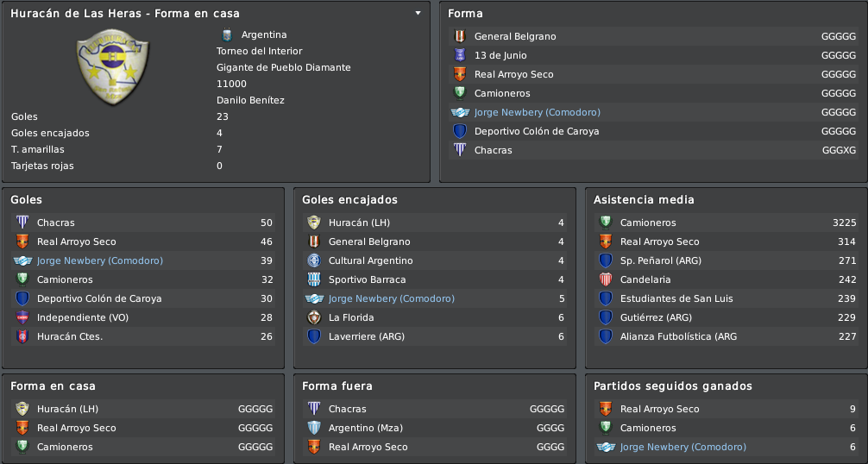Select Gutiérrez (ARG) row
The height and width of the screenshot is (464, 868).
click(x=726, y=317)
